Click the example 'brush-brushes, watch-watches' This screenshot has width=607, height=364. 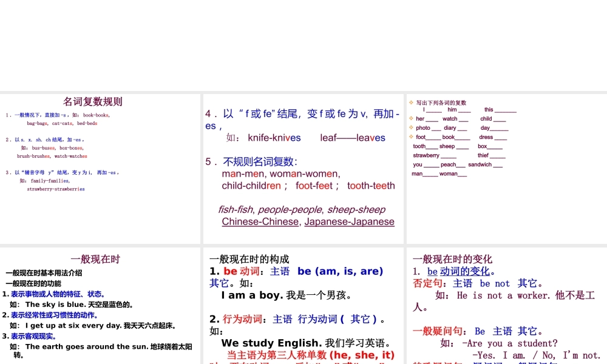tap(52, 157)
